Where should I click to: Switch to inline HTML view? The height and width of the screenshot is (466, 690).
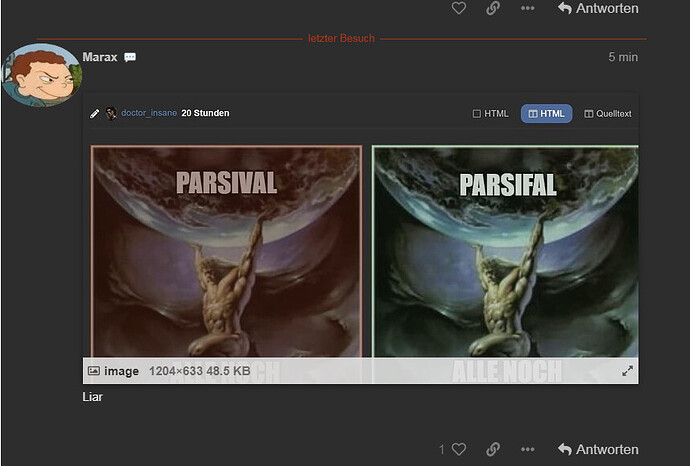pos(490,114)
